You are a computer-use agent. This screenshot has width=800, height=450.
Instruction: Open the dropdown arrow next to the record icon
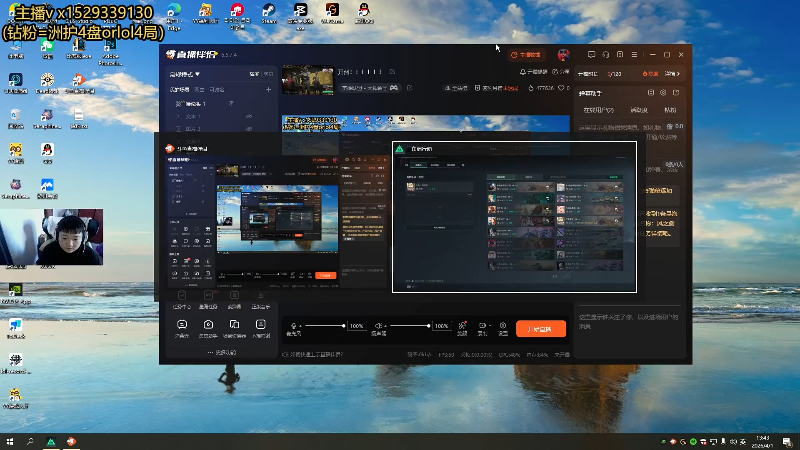pos(489,326)
